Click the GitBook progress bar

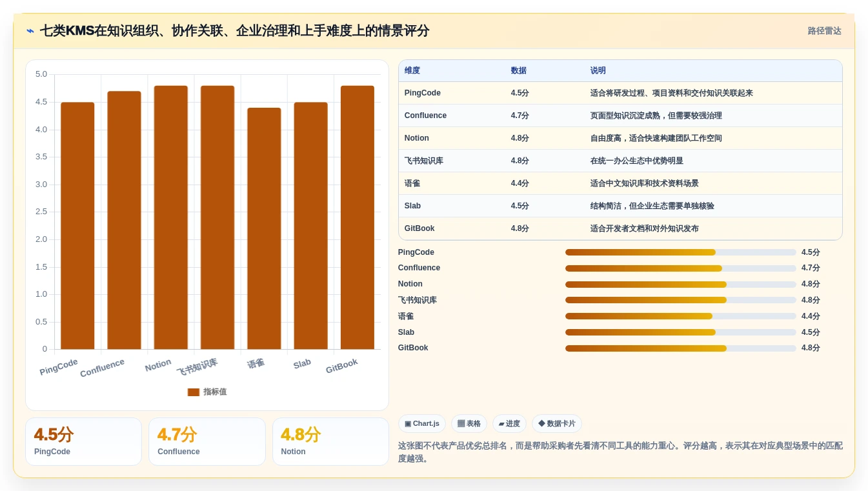[x=681, y=348]
